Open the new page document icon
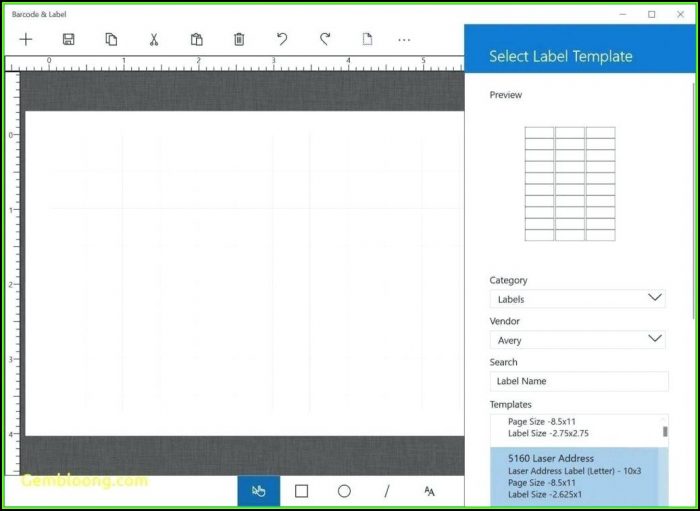The image size is (700, 511). 367,39
